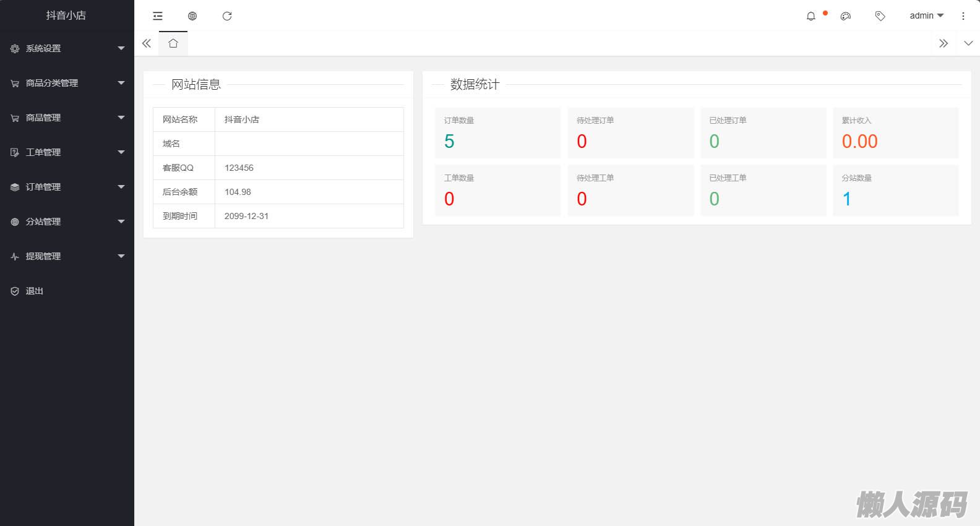The image size is (980, 526).
Task: Open the tab operations dropdown chevron
Action: point(968,43)
